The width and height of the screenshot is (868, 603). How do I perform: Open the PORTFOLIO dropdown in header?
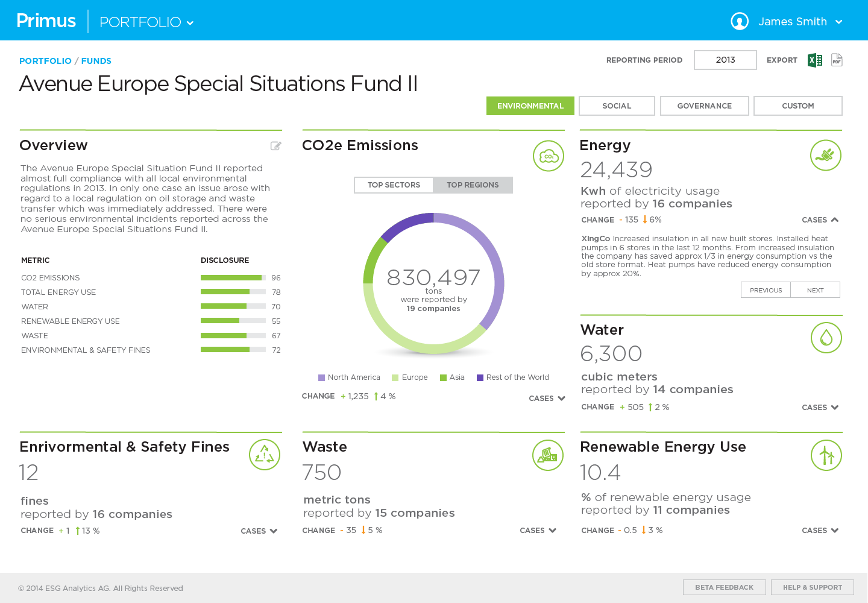tap(146, 22)
